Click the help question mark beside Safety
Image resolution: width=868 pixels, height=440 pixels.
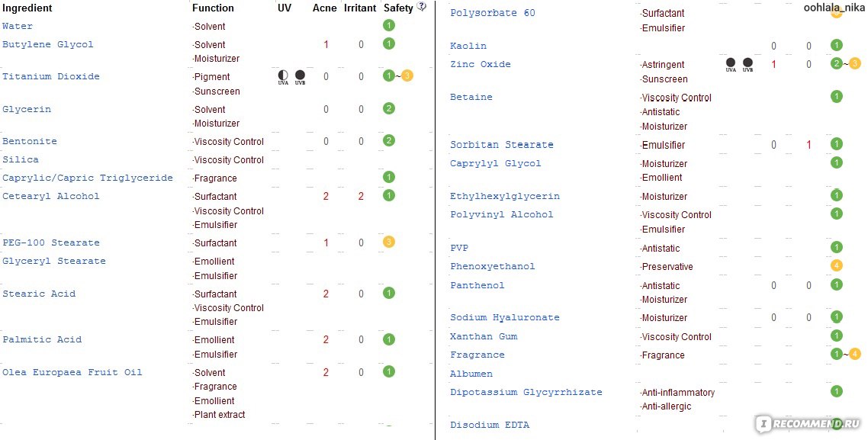pos(422,7)
